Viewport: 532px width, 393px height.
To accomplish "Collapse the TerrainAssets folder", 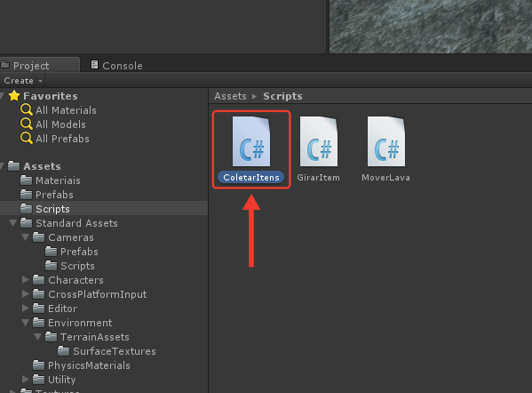I will [37, 337].
